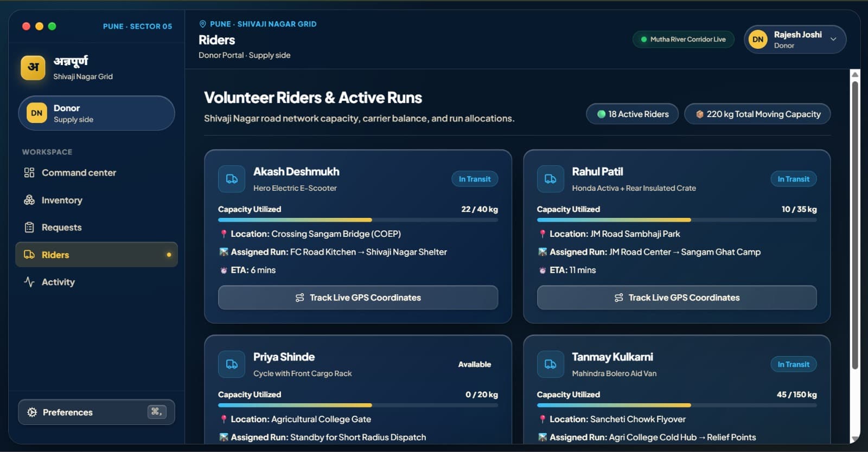Click Akash Deshmukh's In Transit status badge
The width and height of the screenshot is (868, 452).
[475, 179]
